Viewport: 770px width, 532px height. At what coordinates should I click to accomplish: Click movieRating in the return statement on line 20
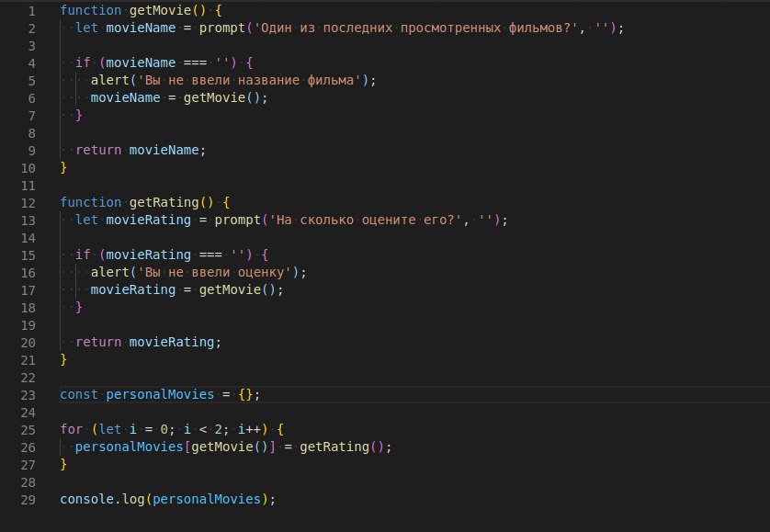pyautogui.click(x=172, y=342)
